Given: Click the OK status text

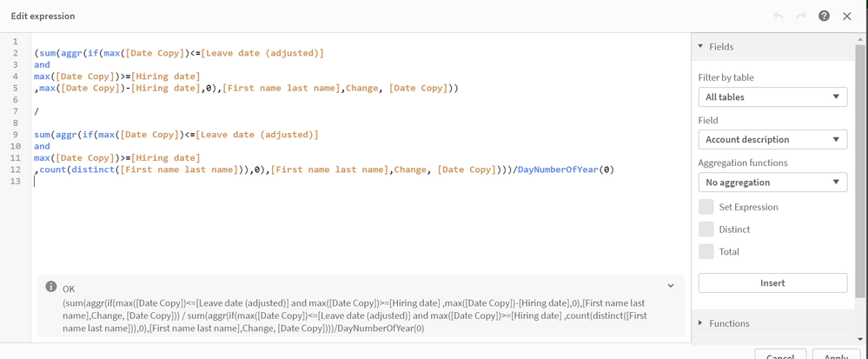Looking at the screenshot, I should [x=68, y=289].
